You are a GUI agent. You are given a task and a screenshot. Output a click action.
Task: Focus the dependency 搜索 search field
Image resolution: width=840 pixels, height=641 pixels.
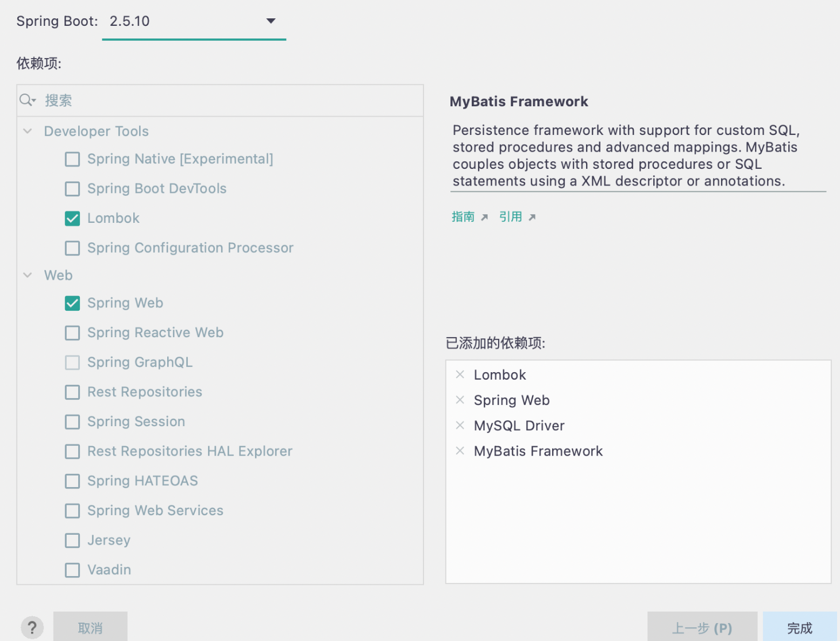pos(230,101)
